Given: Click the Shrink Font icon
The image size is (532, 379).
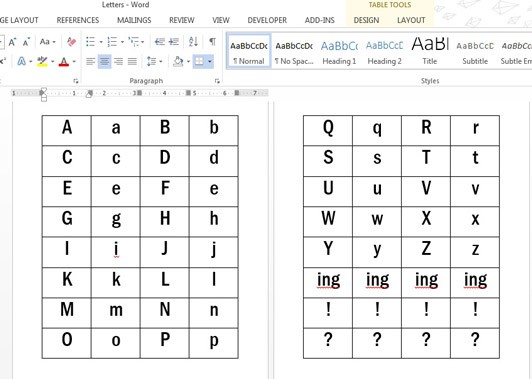Looking at the screenshot, I should pyautogui.click(x=26, y=42).
